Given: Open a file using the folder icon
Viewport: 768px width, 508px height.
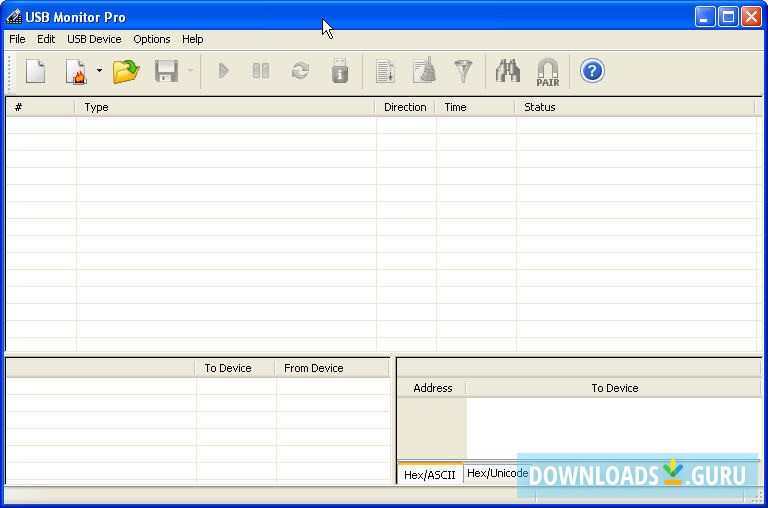Looking at the screenshot, I should [126, 72].
